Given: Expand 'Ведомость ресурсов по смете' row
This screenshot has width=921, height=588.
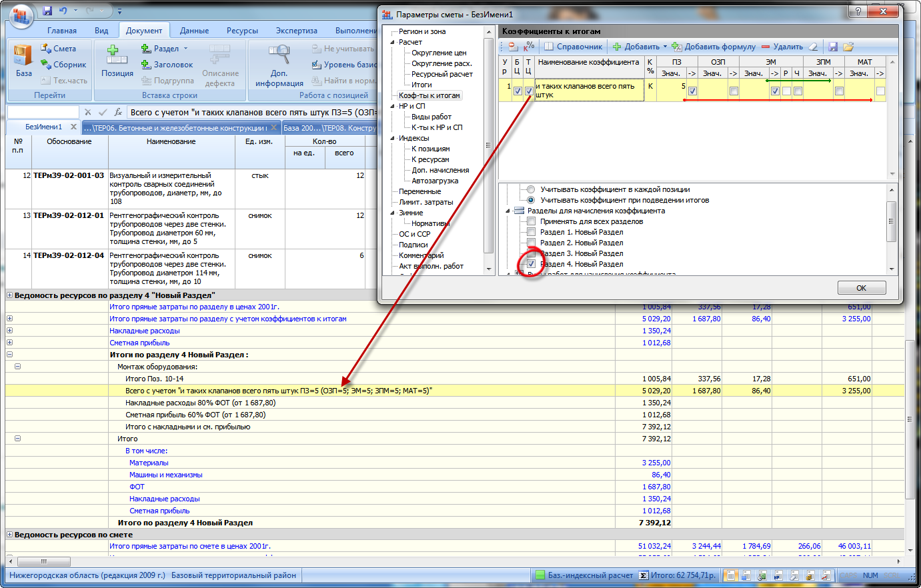Looking at the screenshot, I should (9, 535).
